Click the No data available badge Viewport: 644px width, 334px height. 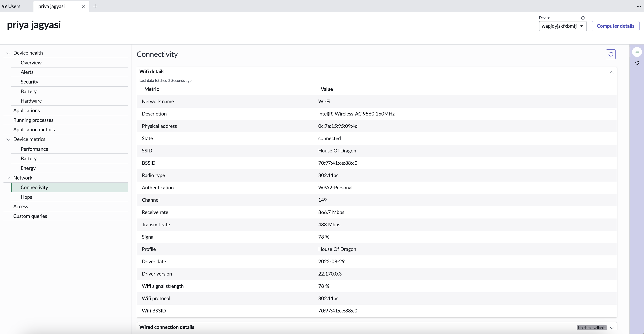(591, 328)
